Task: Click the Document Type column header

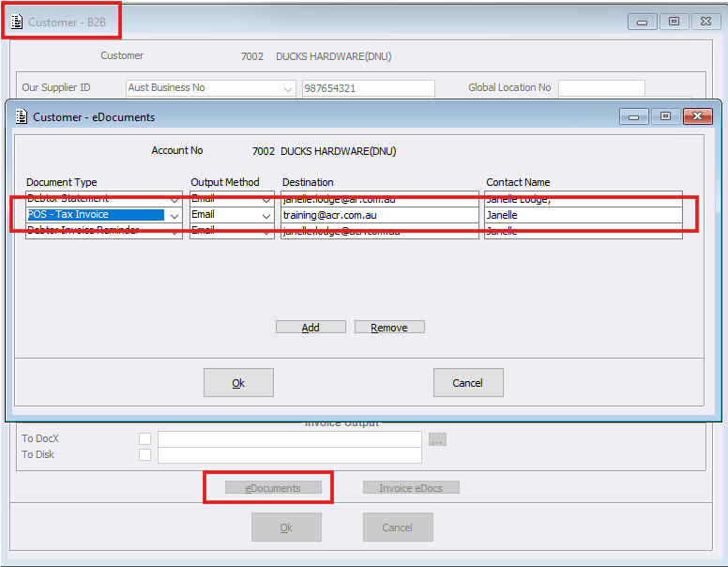Action: (62, 182)
